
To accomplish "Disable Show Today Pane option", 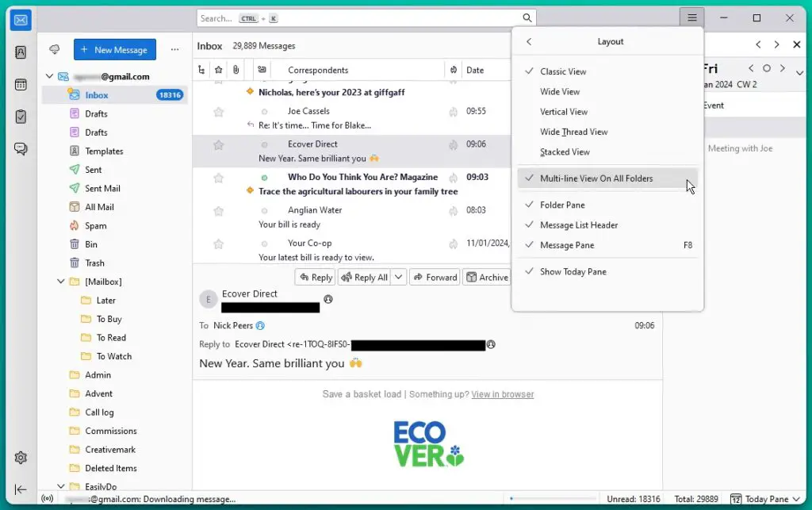I will [573, 271].
